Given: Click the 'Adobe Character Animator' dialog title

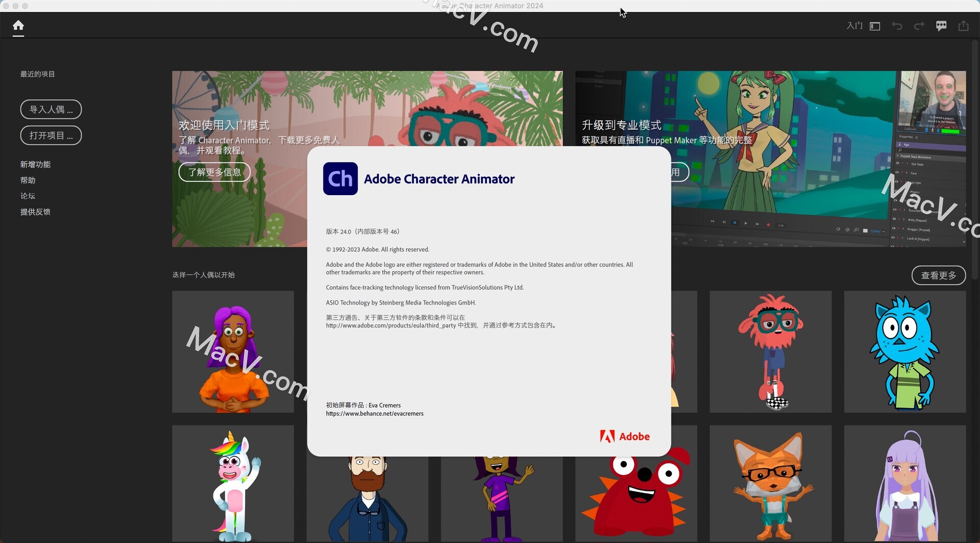Looking at the screenshot, I should [x=439, y=179].
